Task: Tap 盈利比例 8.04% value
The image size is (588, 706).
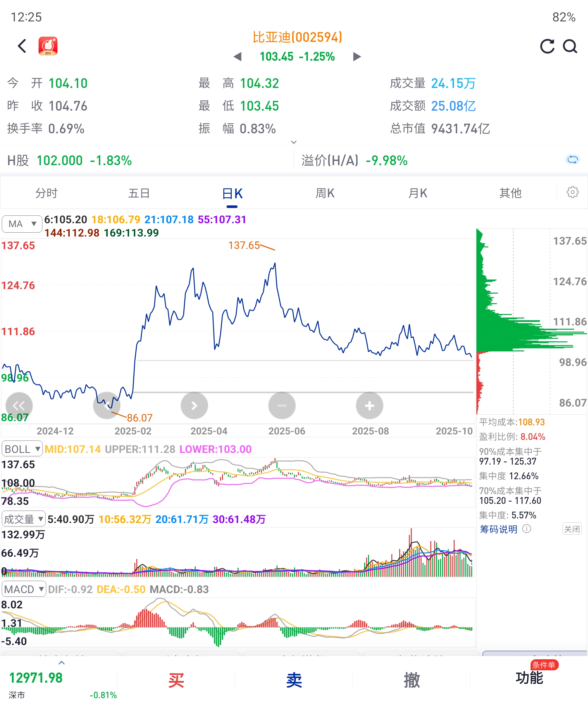Action: tap(512, 437)
